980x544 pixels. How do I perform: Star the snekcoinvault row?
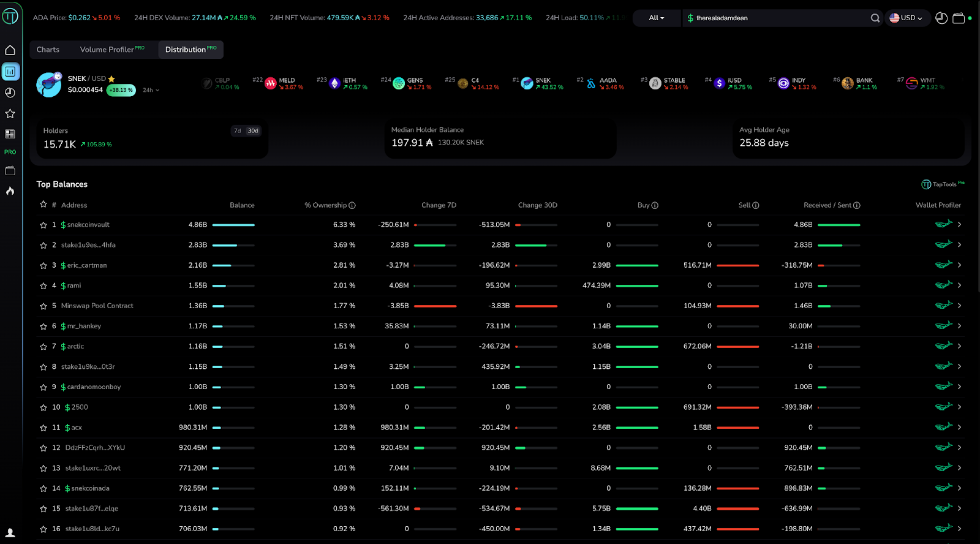[x=43, y=225]
